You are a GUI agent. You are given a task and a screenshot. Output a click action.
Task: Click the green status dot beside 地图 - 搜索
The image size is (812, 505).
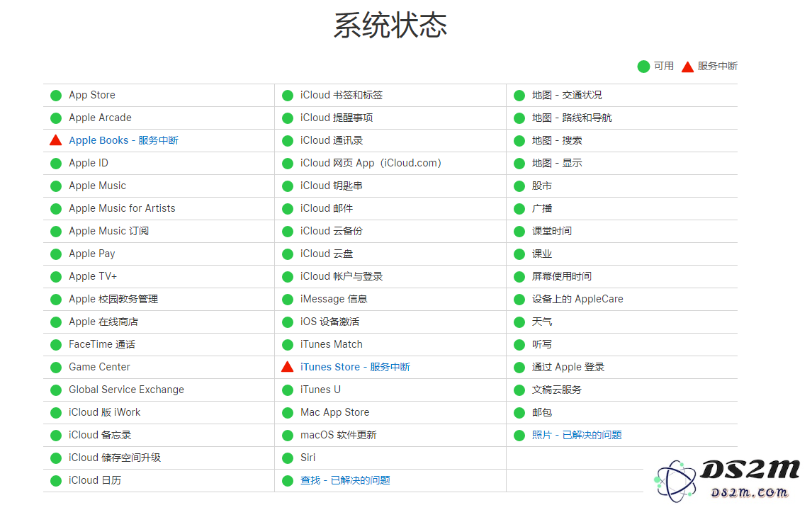[x=519, y=141]
